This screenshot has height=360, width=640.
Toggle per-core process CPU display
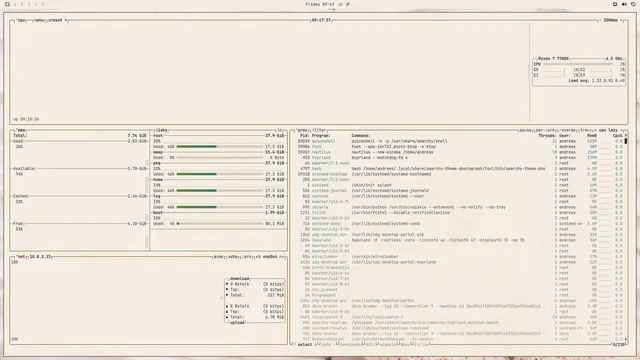click(x=545, y=130)
